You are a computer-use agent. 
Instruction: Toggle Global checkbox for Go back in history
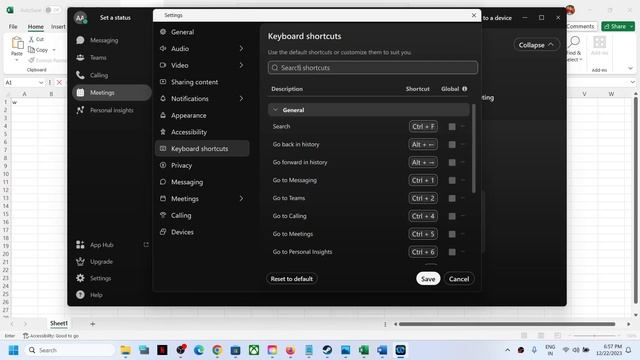[452, 144]
